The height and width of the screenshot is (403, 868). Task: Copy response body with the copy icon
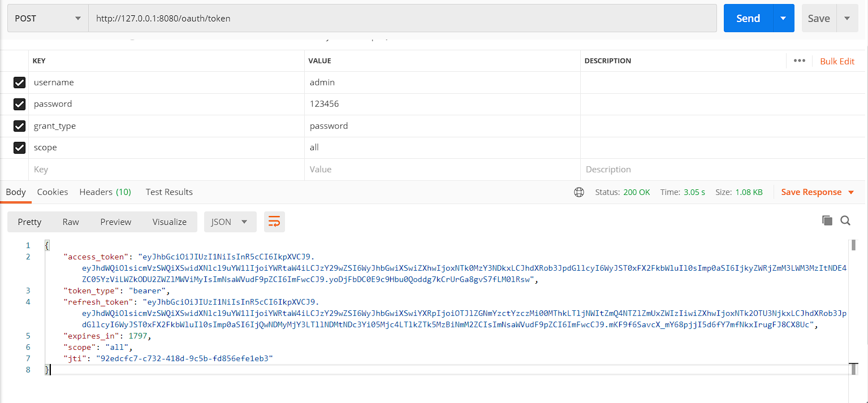[827, 220]
